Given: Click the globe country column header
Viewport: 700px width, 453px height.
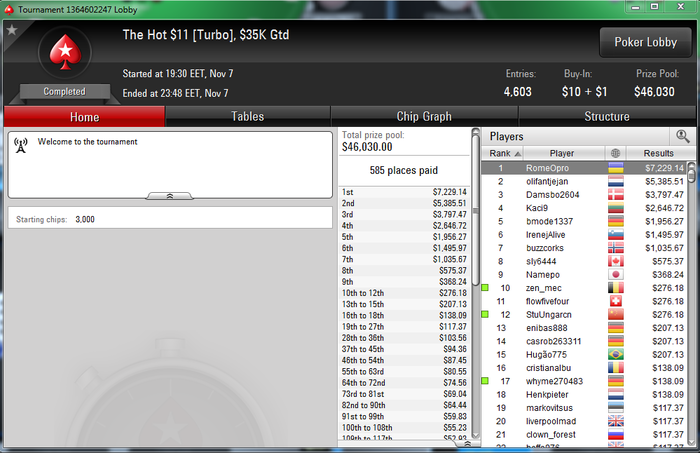Looking at the screenshot, I should point(616,153).
